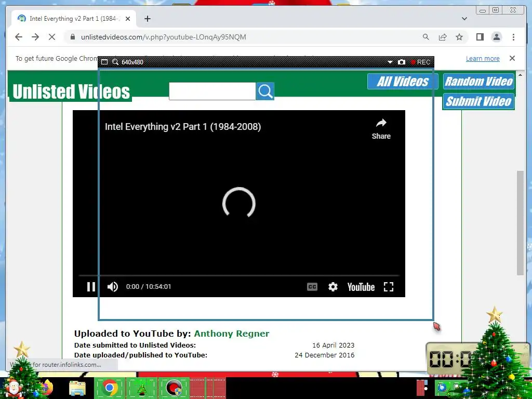
Task: Click the recorder zoom magnifier icon
Action: click(115, 62)
